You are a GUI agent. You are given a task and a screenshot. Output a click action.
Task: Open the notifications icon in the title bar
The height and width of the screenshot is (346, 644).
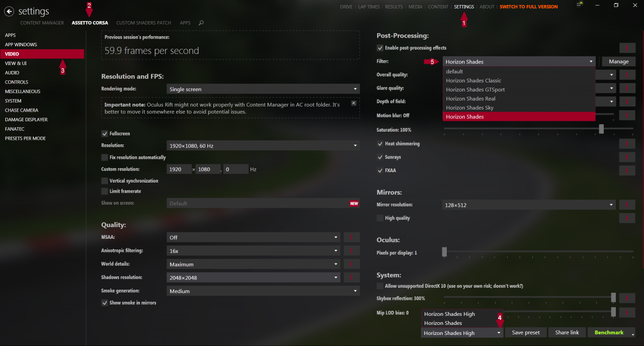(580, 5)
